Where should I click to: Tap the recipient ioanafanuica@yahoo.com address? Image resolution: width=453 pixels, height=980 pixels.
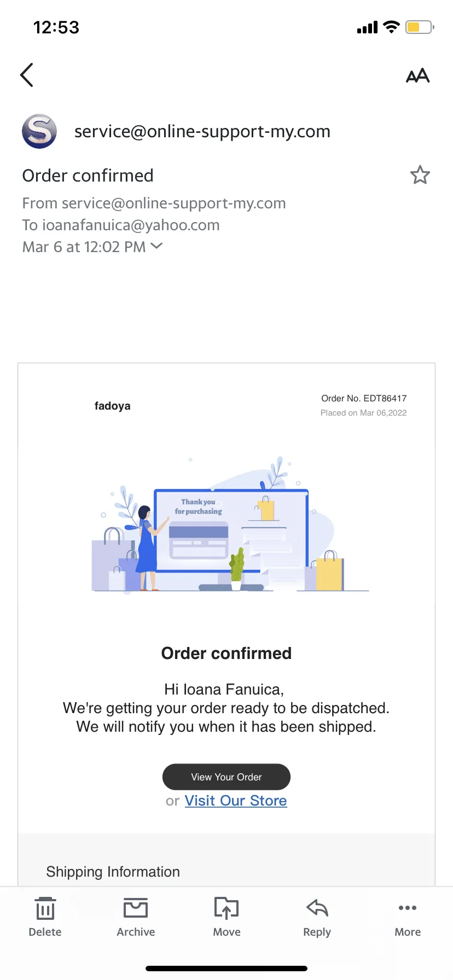pos(131,225)
